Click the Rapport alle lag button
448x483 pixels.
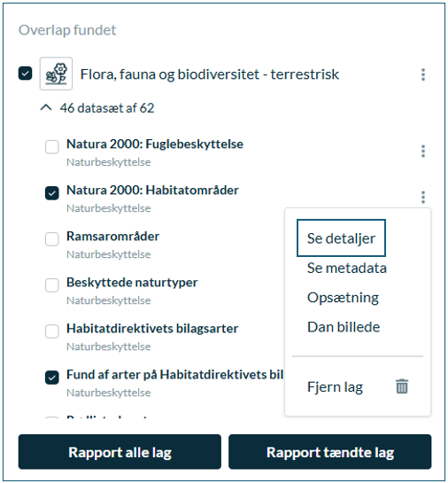point(120,452)
